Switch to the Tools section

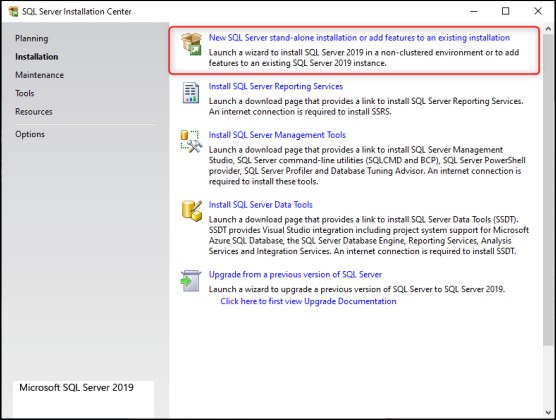tap(24, 93)
